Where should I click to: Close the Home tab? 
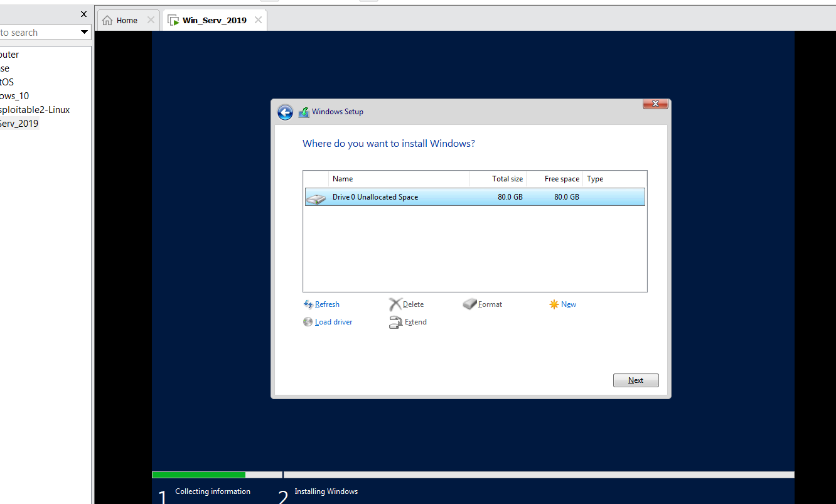(151, 20)
